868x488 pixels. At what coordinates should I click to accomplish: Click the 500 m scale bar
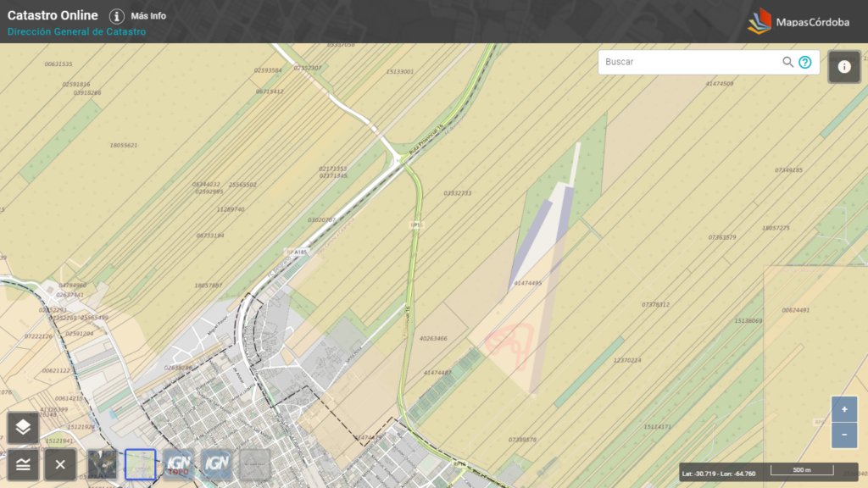coord(802,470)
